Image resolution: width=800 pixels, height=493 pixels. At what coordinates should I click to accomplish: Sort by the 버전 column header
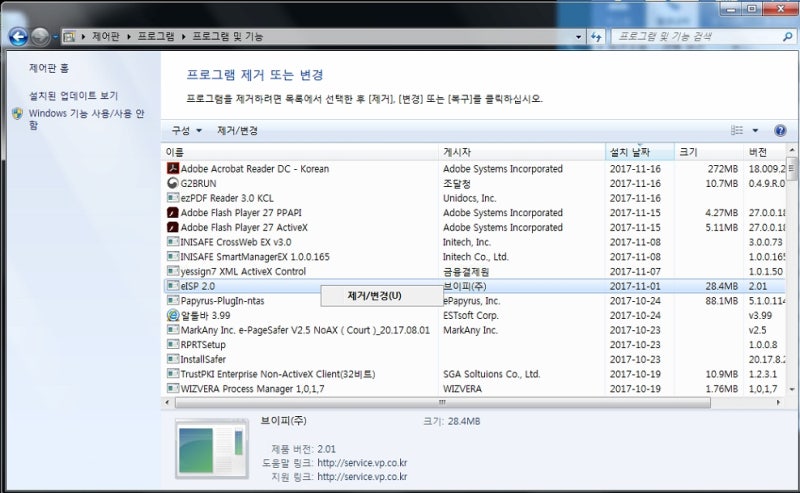click(x=764, y=152)
